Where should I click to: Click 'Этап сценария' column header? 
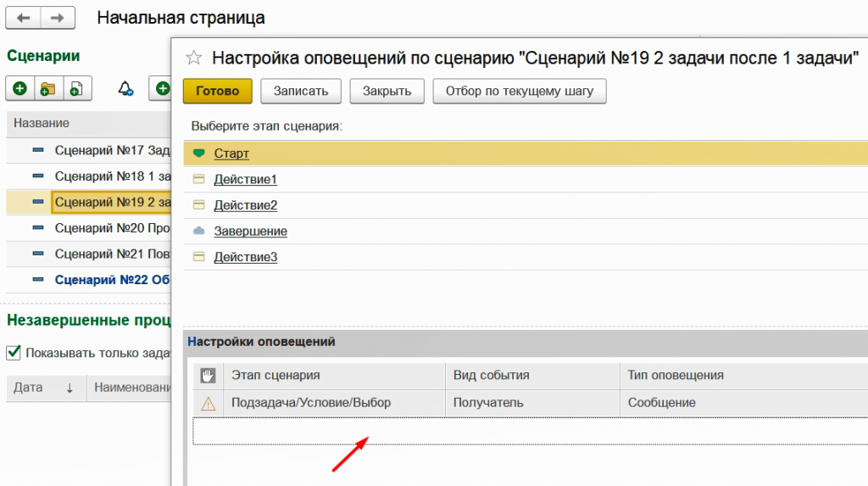[334, 375]
